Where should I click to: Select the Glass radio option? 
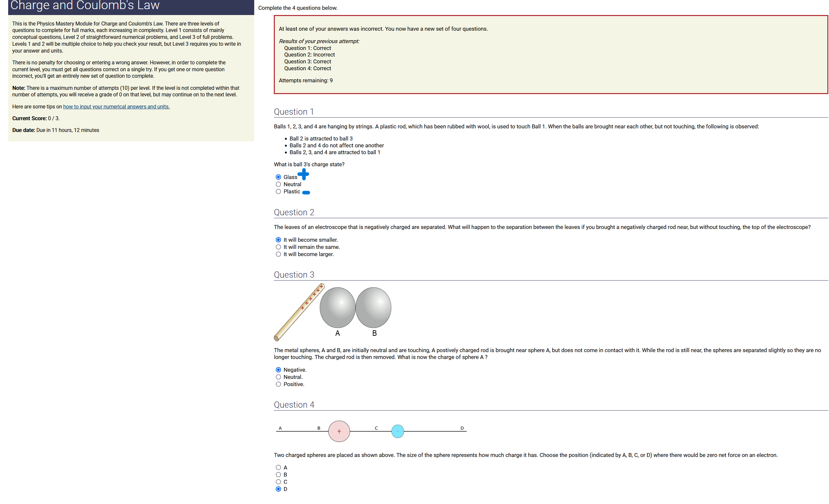pyautogui.click(x=278, y=177)
